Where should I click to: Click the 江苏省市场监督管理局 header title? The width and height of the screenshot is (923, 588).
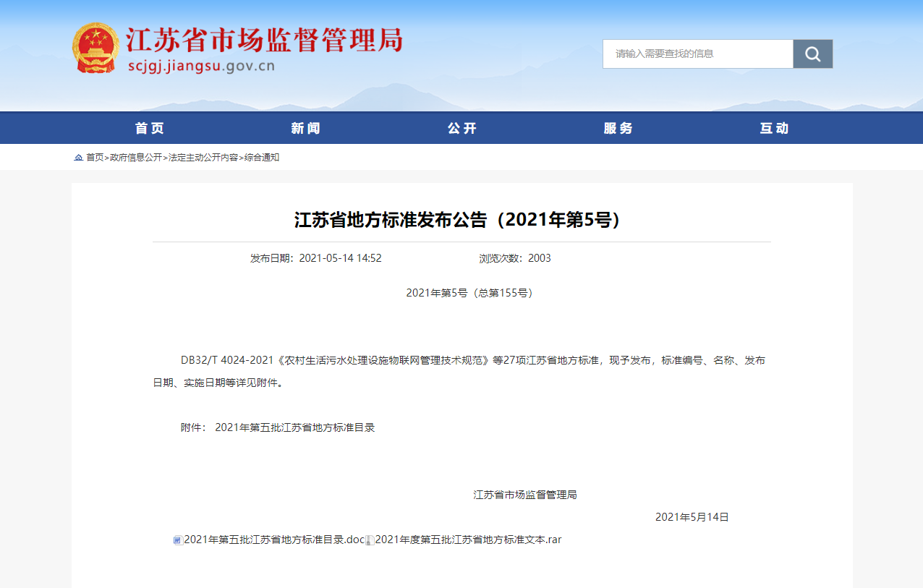tap(264, 40)
